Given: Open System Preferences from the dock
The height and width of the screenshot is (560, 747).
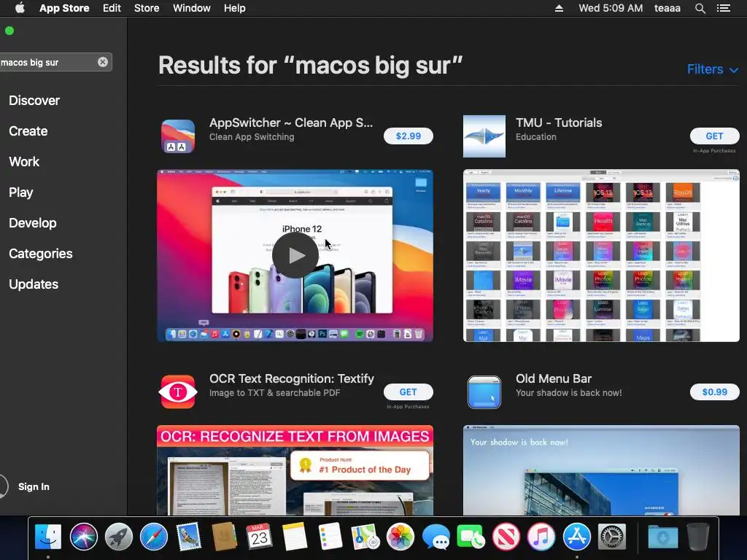Looking at the screenshot, I should tap(612, 537).
